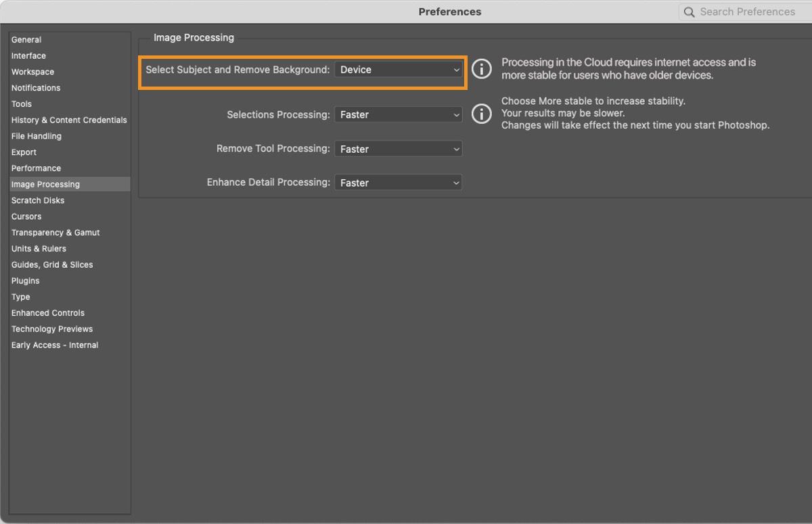Open Transparency & Gamut settings
Image resolution: width=812 pixels, height=524 pixels.
click(55, 232)
